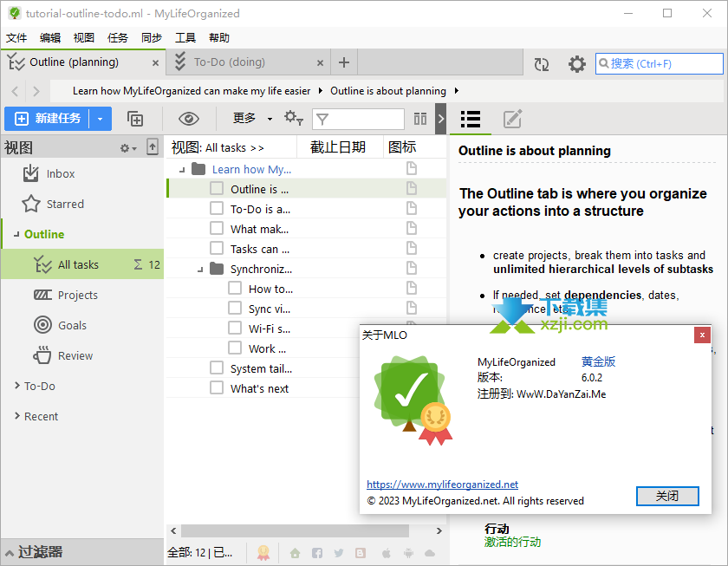
Task: Click the Android icon in the status bar
Action: [408, 552]
